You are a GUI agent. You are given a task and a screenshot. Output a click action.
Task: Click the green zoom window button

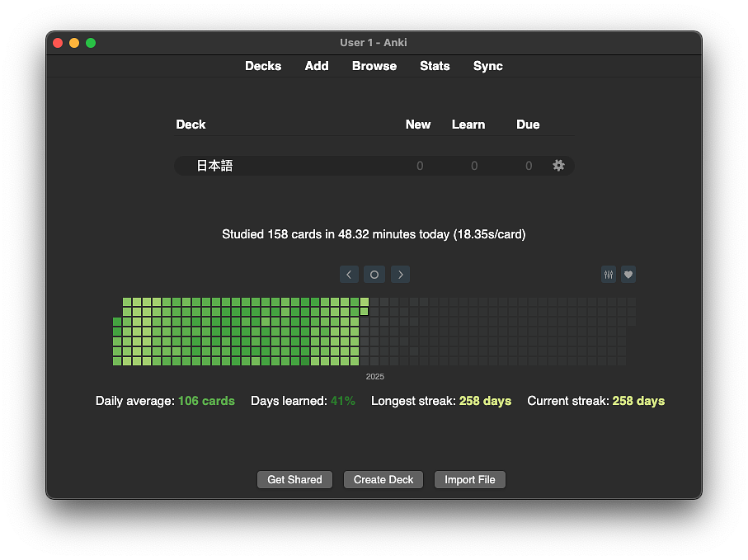point(91,43)
